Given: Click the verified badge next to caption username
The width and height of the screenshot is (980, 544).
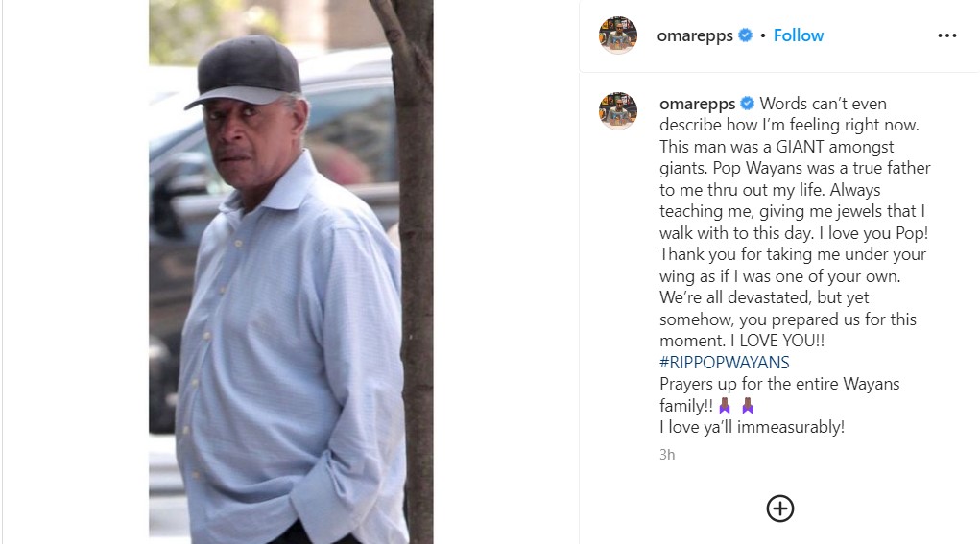Looking at the screenshot, I should (747, 104).
